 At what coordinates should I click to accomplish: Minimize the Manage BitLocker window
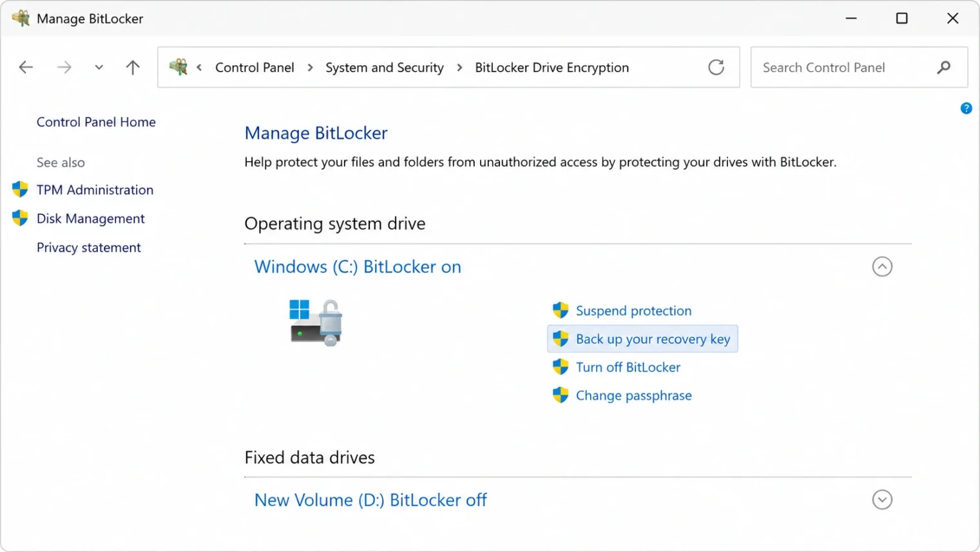pyautogui.click(x=851, y=18)
